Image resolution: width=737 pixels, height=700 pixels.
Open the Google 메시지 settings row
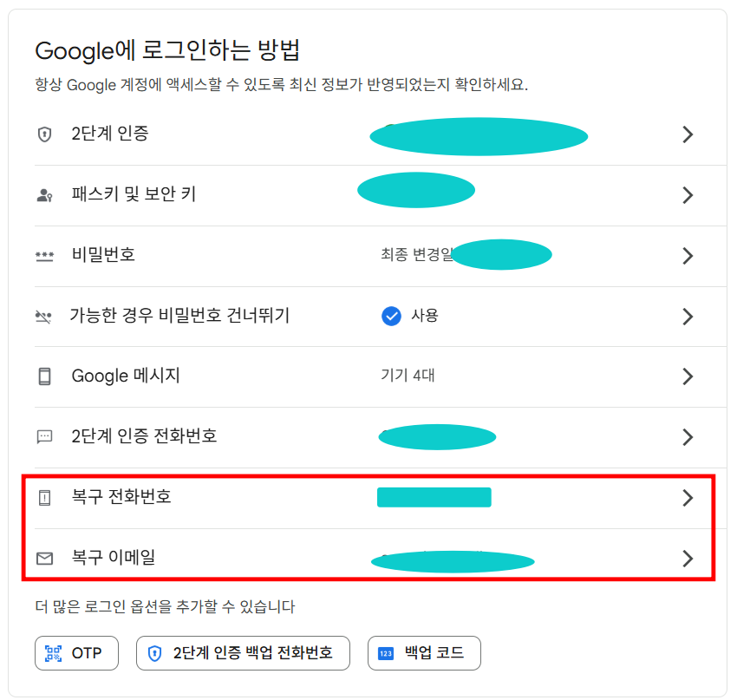(126, 376)
